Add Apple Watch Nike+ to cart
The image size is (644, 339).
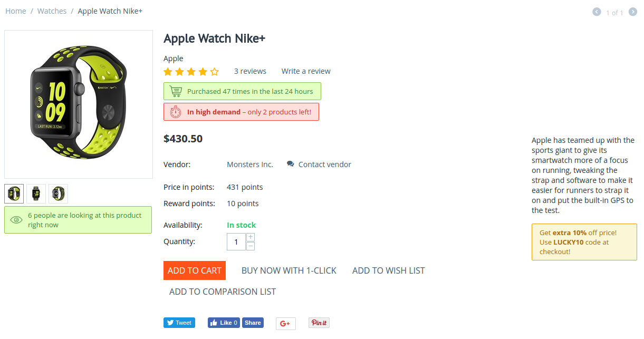point(195,270)
